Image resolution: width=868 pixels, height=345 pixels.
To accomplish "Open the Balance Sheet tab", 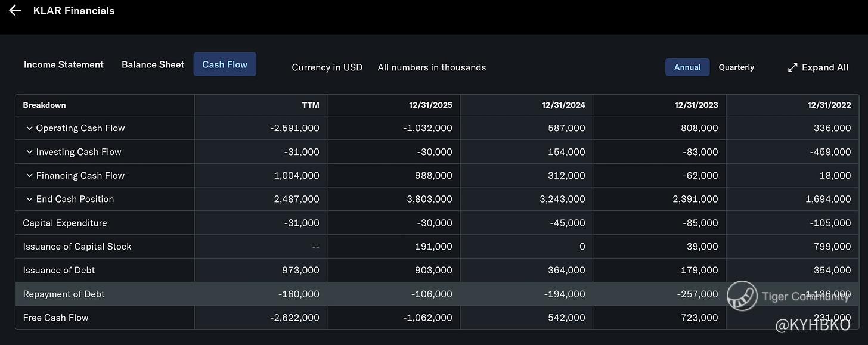I will pyautogui.click(x=153, y=64).
